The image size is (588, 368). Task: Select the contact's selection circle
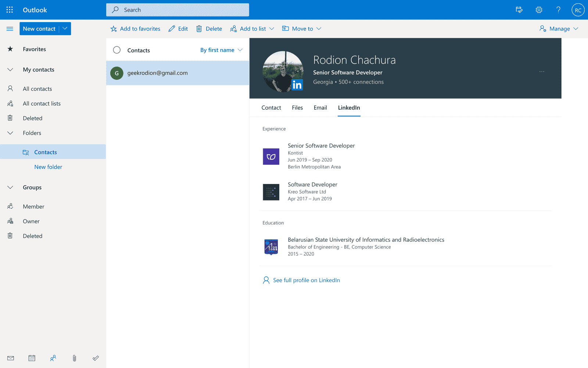pyautogui.click(x=116, y=50)
